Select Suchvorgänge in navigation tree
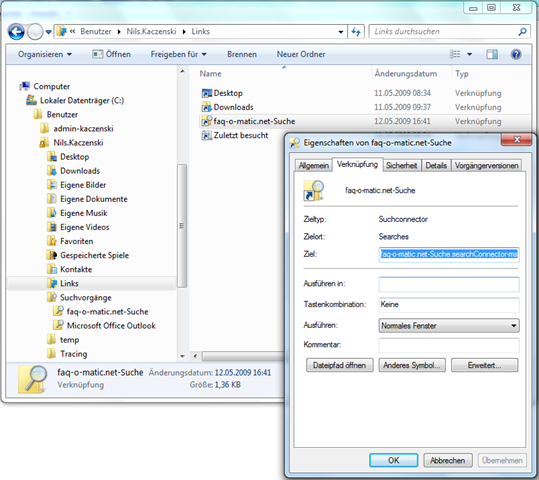Viewport: 539px width, 480px height. [x=80, y=298]
